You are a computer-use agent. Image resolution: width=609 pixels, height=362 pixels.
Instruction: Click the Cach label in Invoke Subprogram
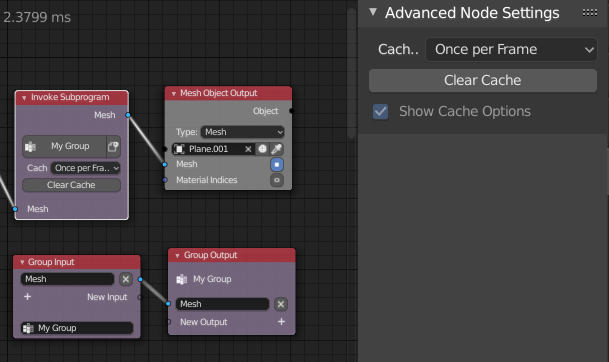[x=37, y=168]
